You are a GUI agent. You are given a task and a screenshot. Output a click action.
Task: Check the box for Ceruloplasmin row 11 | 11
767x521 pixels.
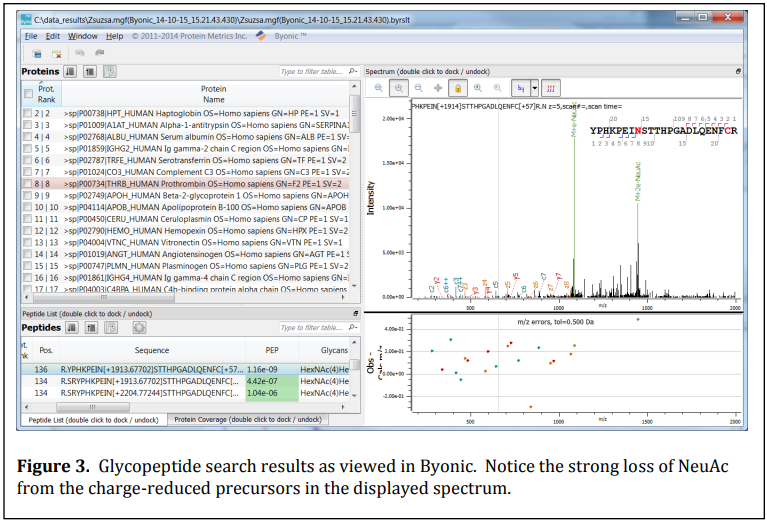click(27, 219)
